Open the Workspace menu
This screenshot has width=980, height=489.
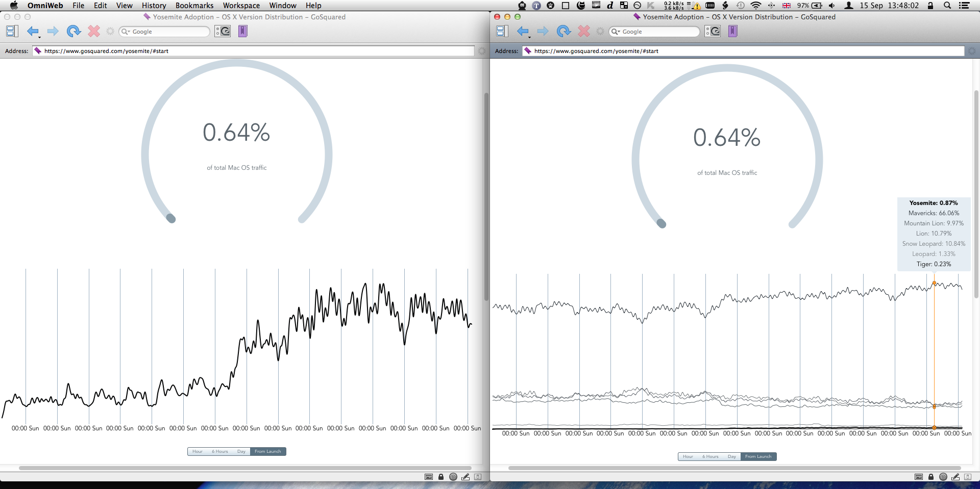[241, 6]
